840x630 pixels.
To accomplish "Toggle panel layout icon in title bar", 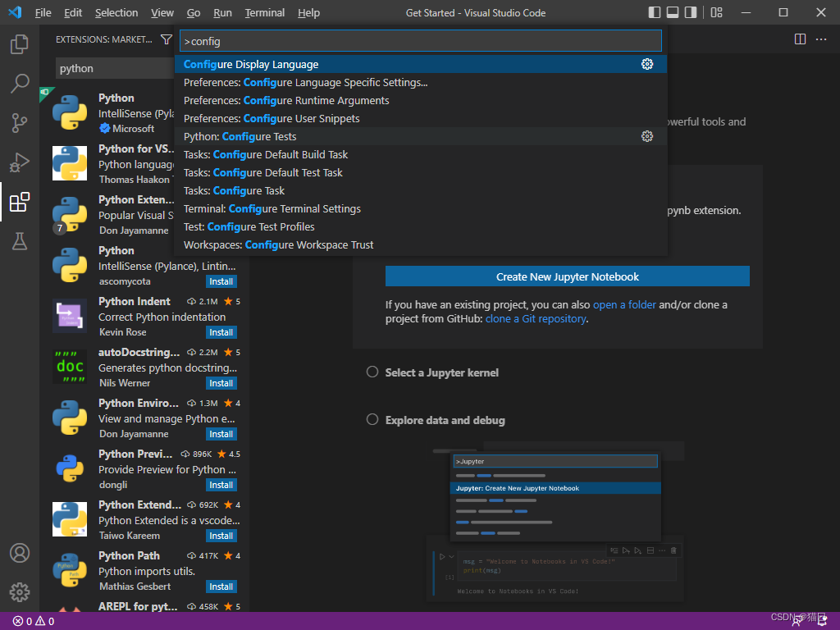I will [673, 12].
